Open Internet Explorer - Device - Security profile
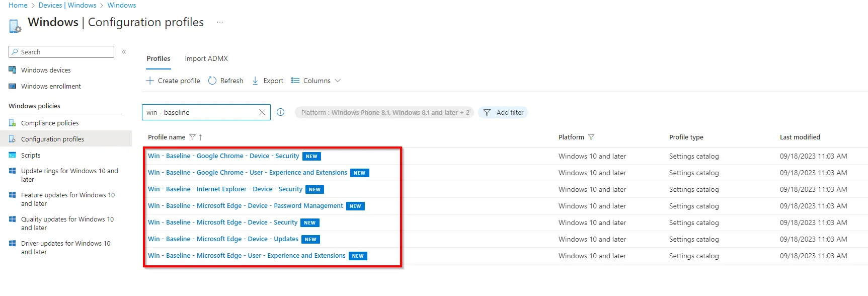This screenshot has width=868, height=296. [x=225, y=189]
